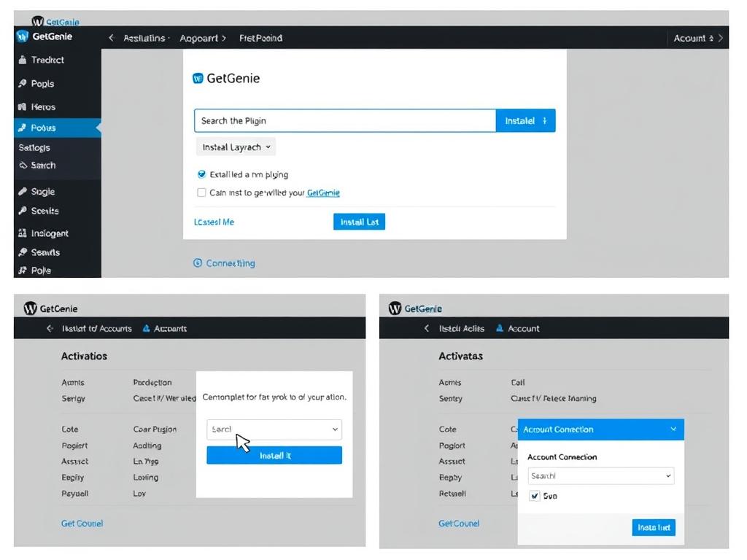
Task: Click the back arrow beside Aesitalins
Action: pyautogui.click(x=112, y=38)
